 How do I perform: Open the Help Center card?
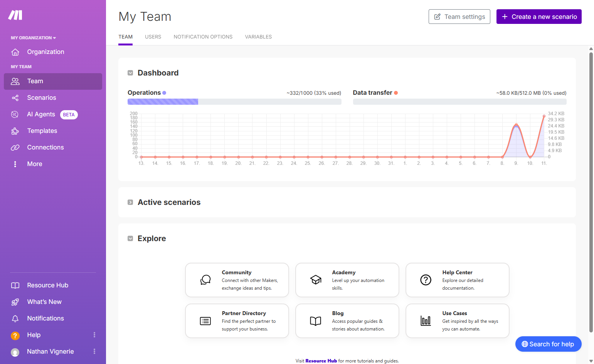[458, 280]
